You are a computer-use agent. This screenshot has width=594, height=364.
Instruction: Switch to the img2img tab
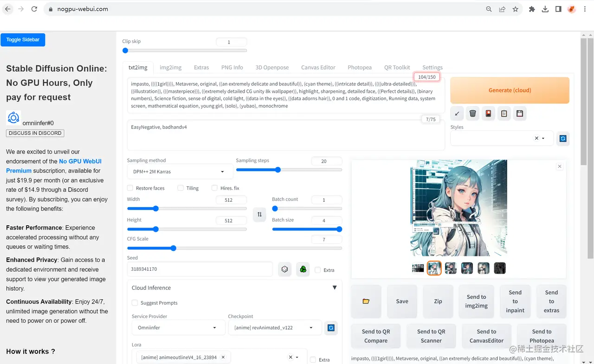(x=171, y=67)
